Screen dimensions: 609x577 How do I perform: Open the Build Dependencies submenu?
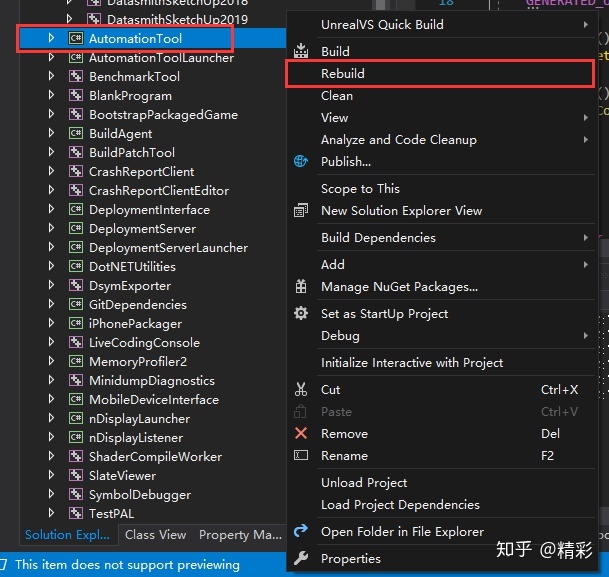[442, 238]
